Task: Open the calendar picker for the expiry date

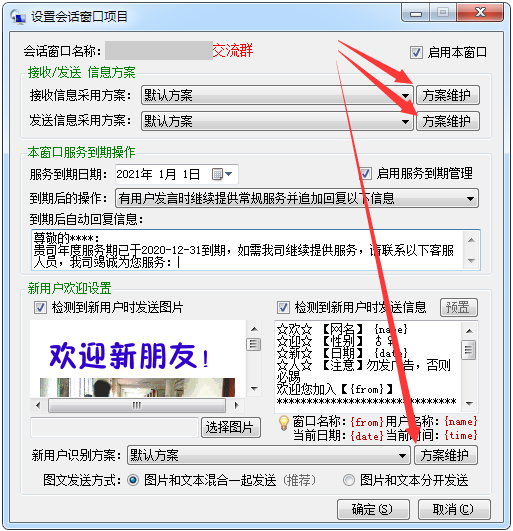Action: [222, 174]
